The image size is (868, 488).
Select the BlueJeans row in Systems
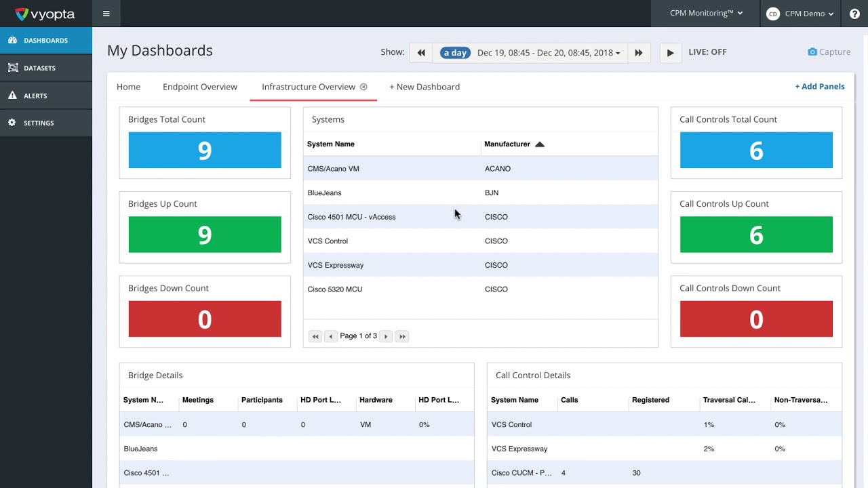481,192
